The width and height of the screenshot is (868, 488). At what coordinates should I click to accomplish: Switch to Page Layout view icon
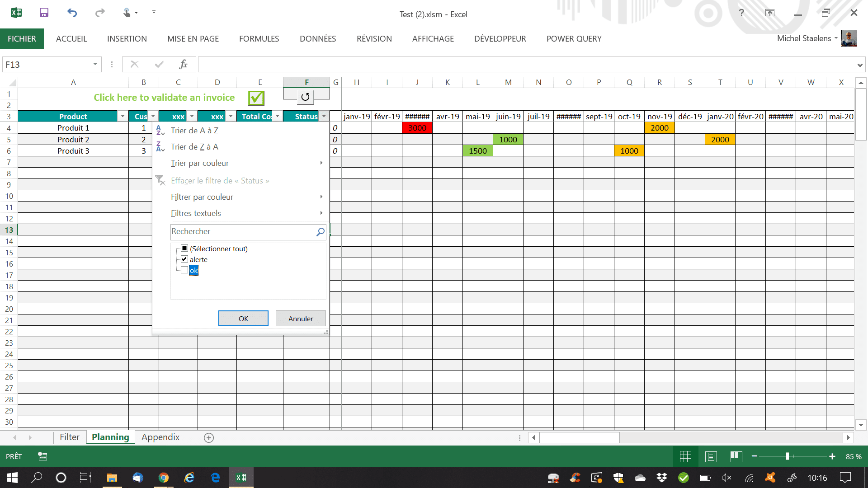(711, 456)
